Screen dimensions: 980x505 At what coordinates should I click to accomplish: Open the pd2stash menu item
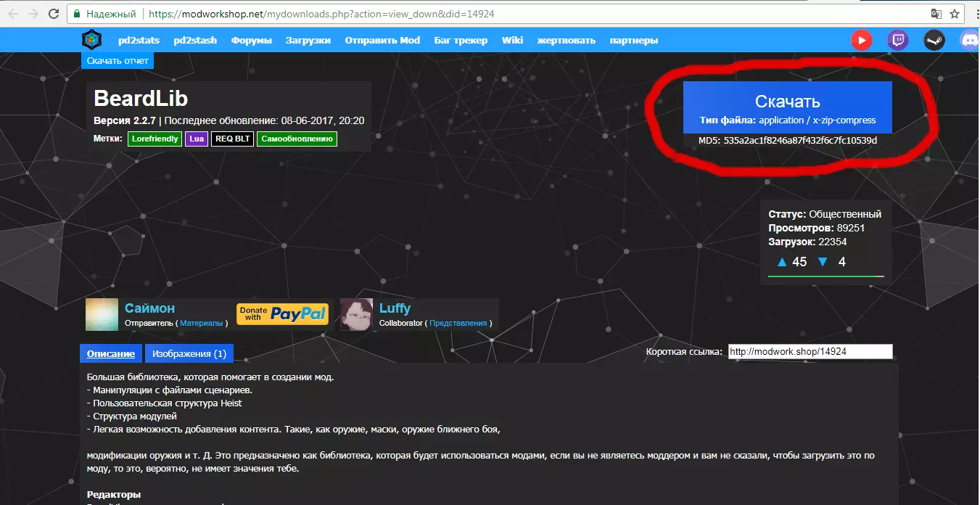[195, 40]
